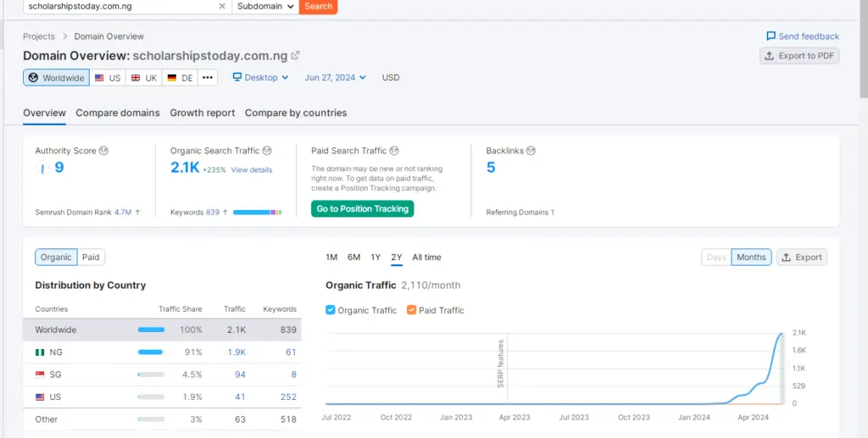Click the info icon next to Organic Search Traffic
Viewport: 868px width, 438px height.
tap(267, 151)
